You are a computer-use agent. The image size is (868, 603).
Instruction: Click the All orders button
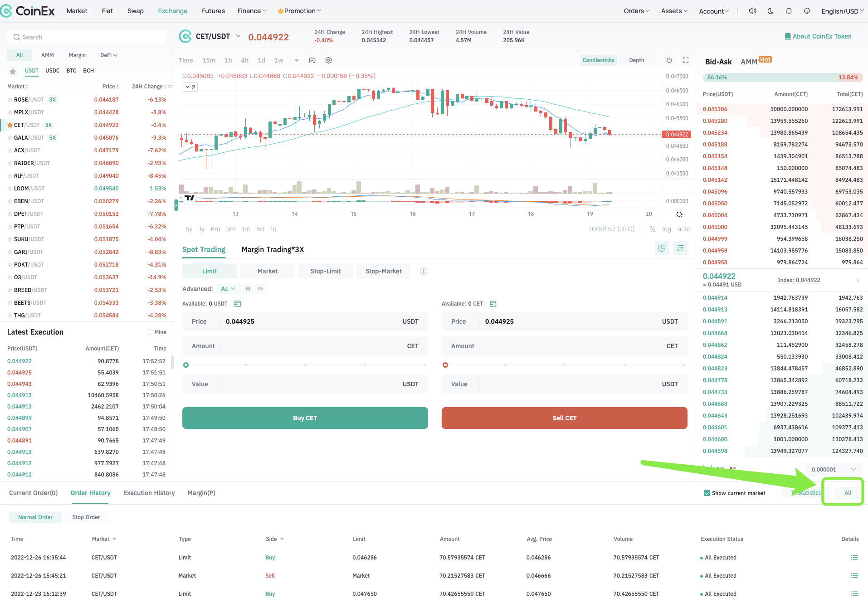[x=848, y=493]
